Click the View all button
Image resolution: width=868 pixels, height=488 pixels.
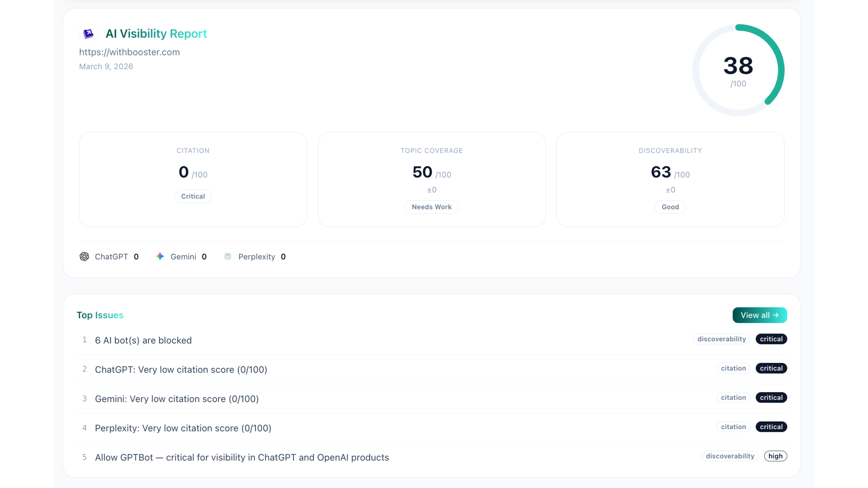coord(759,315)
